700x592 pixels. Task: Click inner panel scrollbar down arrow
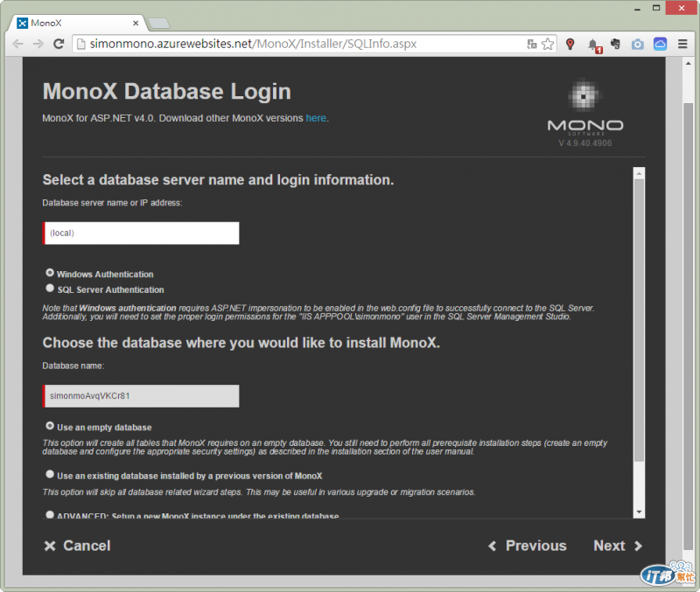click(639, 512)
